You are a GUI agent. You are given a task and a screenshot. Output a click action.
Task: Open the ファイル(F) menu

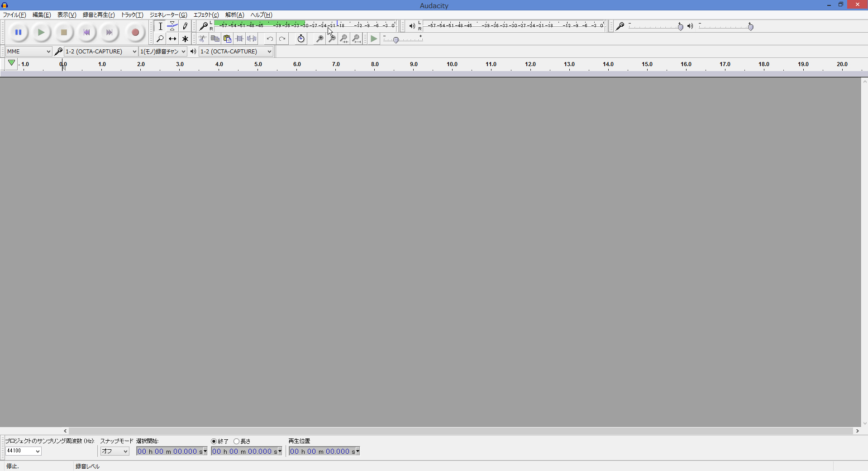tap(14, 15)
